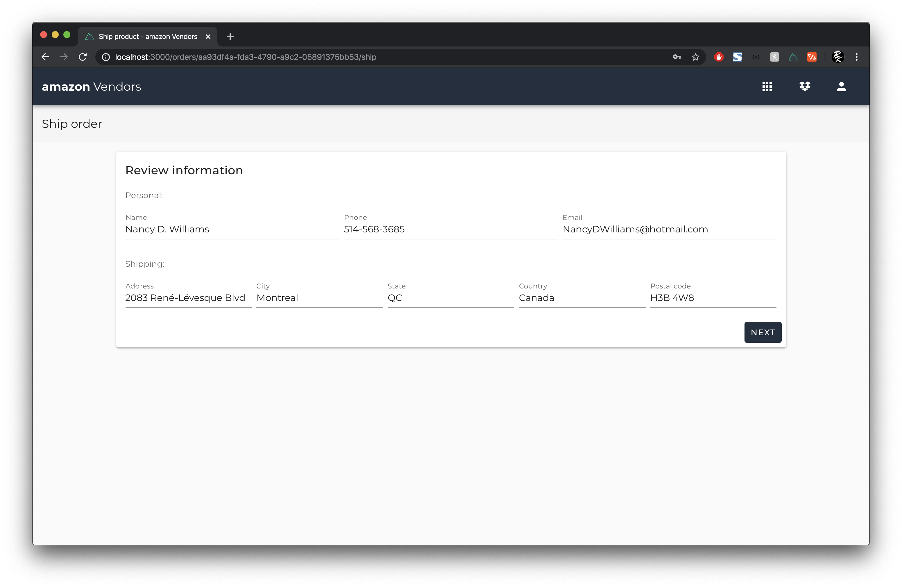Reload the page with refresh icon
The height and width of the screenshot is (588, 902).
click(83, 57)
